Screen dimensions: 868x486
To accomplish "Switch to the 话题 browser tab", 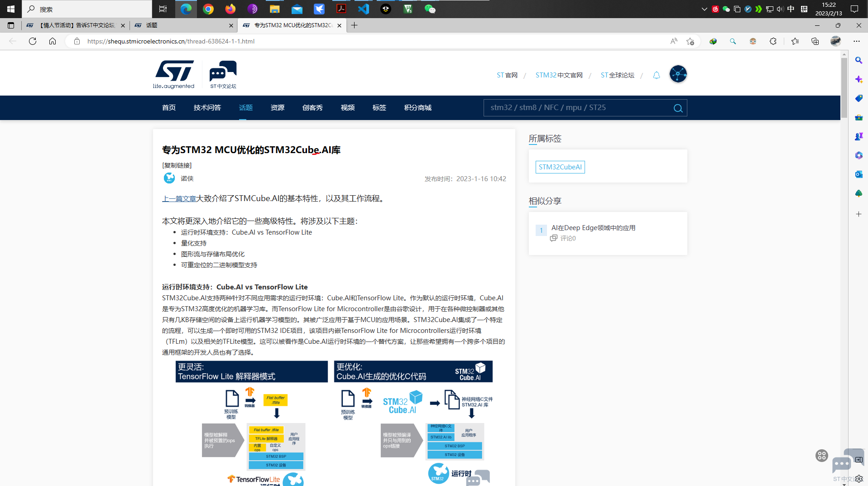I will (x=184, y=25).
